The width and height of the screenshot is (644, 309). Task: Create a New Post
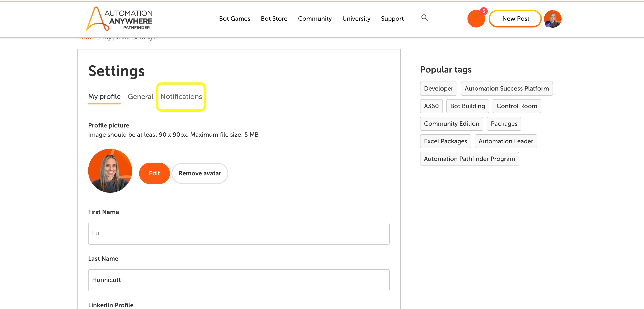click(x=515, y=19)
